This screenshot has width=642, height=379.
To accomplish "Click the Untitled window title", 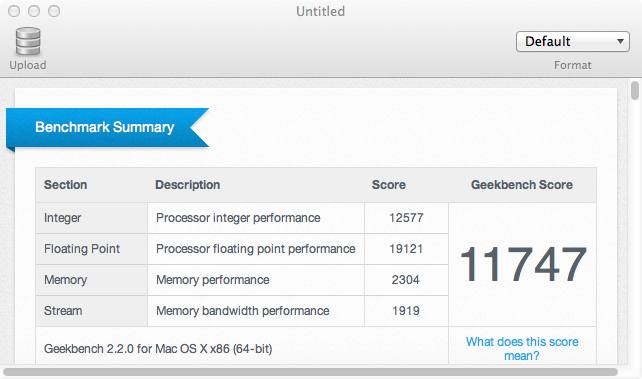I will (x=321, y=11).
